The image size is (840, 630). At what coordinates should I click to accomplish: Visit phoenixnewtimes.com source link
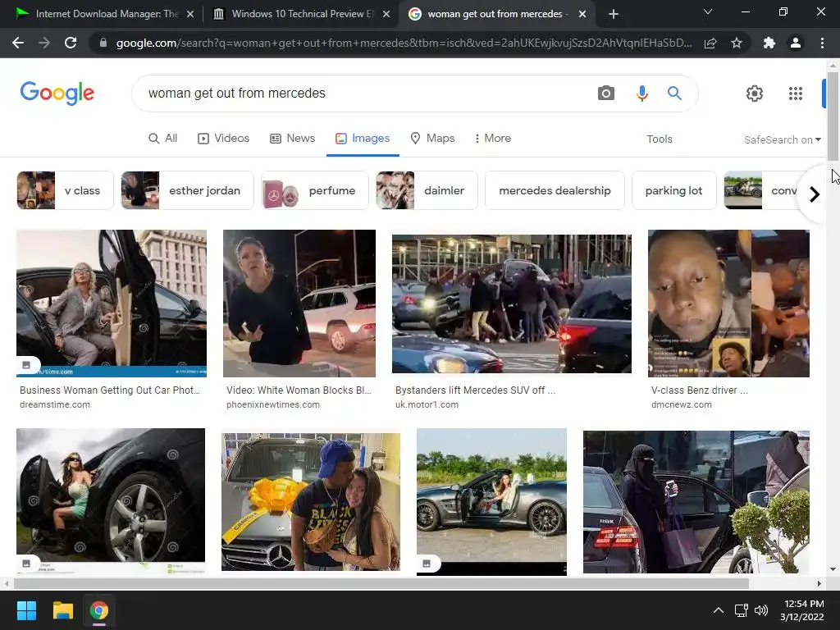pos(272,404)
